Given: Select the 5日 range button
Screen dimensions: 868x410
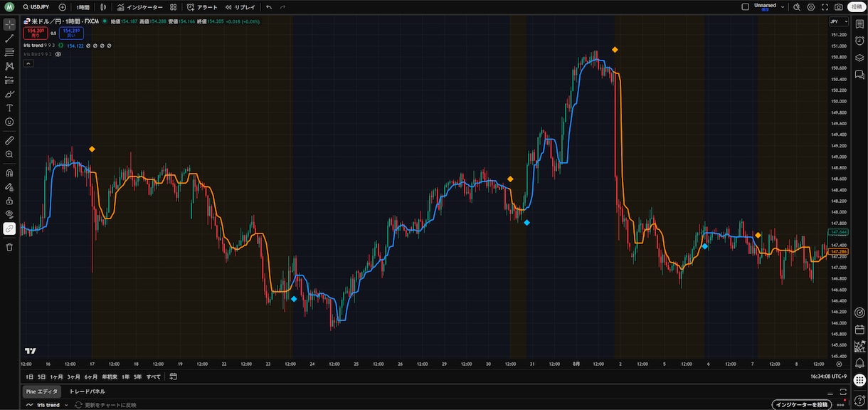Looking at the screenshot, I should pyautogui.click(x=42, y=377).
